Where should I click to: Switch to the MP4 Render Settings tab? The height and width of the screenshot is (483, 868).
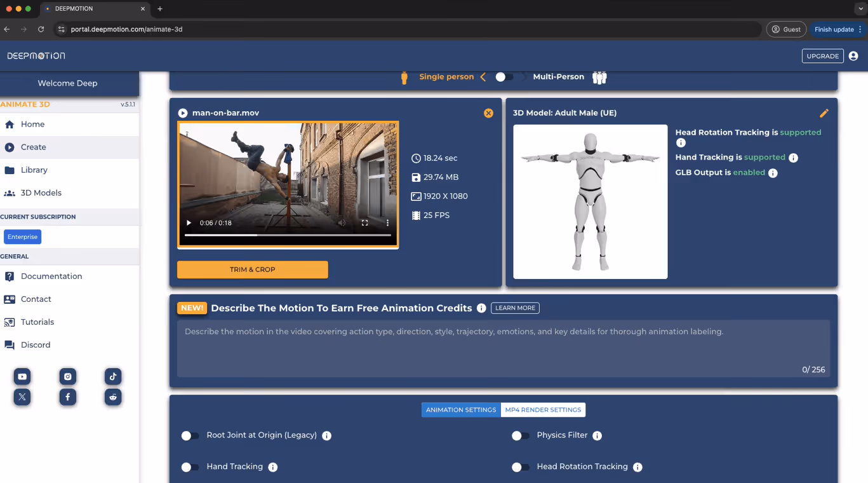coord(543,409)
